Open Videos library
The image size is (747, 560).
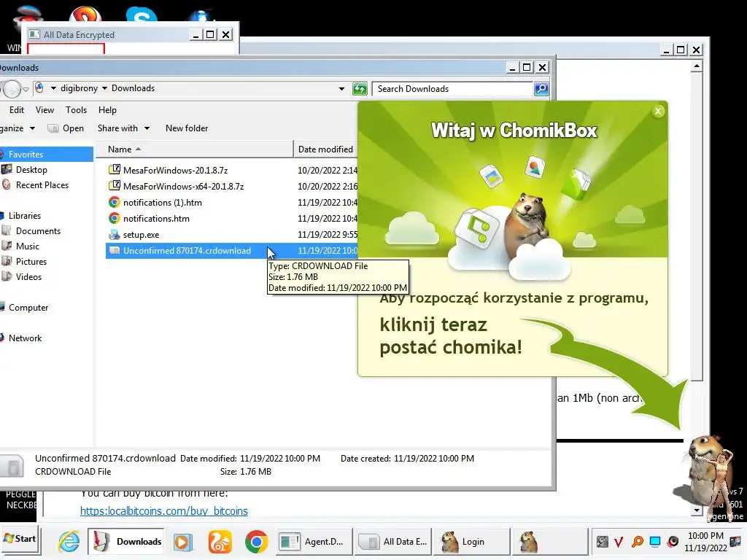pos(28,276)
